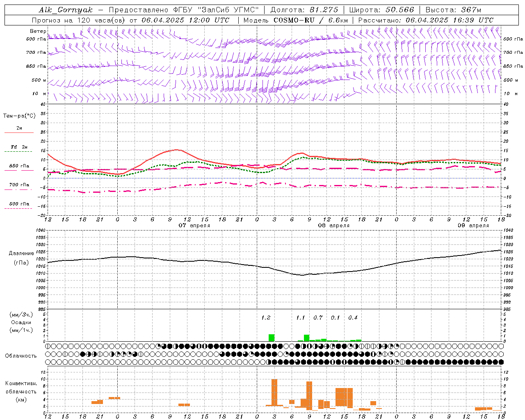This screenshot has height=420, width=525.
Task: Click the 1040 value on left pressure axis
Action: [40, 231]
